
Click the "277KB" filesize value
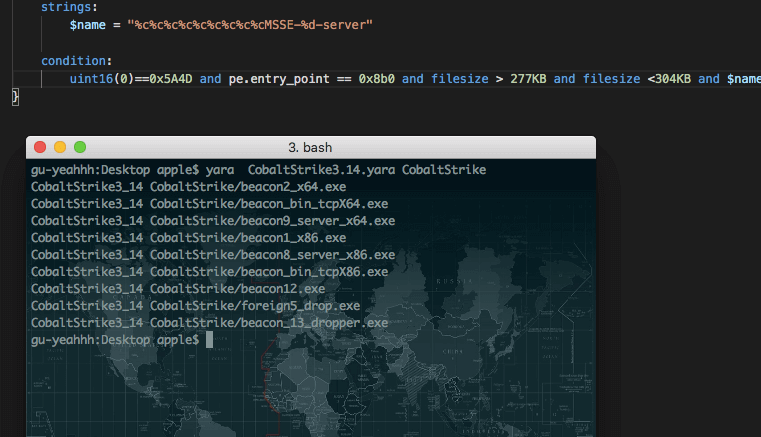click(528, 79)
